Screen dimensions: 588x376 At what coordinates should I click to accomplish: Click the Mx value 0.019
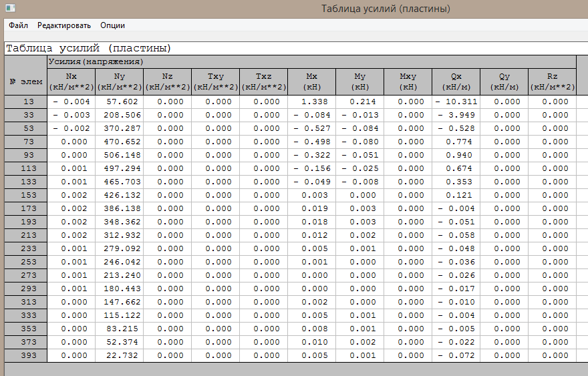pos(311,208)
